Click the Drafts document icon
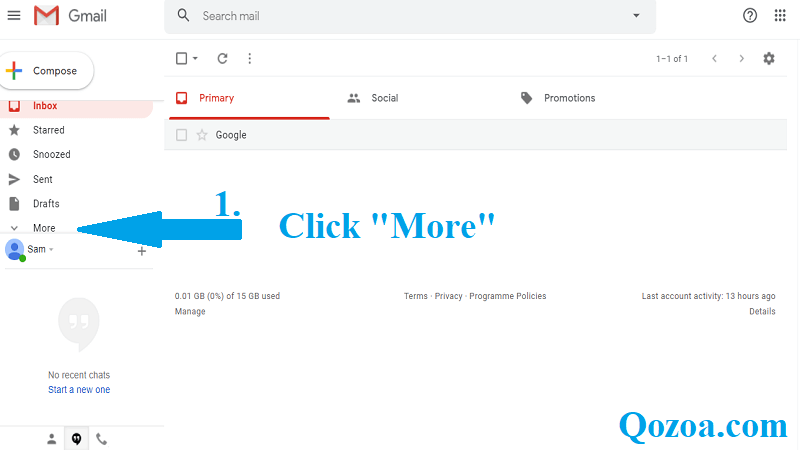The width and height of the screenshot is (800, 450). click(14, 204)
